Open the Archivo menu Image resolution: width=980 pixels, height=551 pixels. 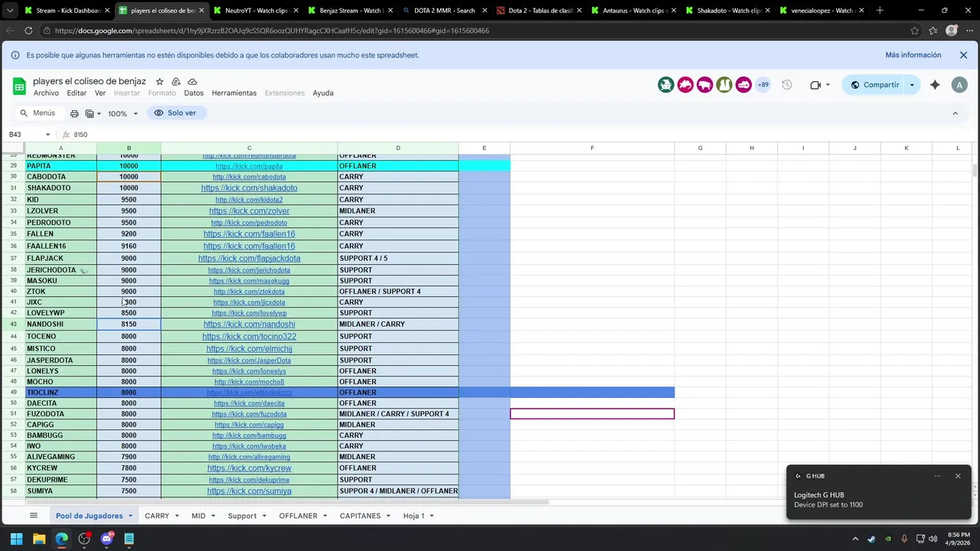[x=46, y=93]
